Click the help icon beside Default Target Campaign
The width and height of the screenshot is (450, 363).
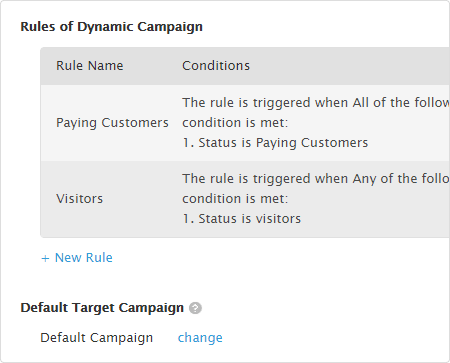coord(195,308)
